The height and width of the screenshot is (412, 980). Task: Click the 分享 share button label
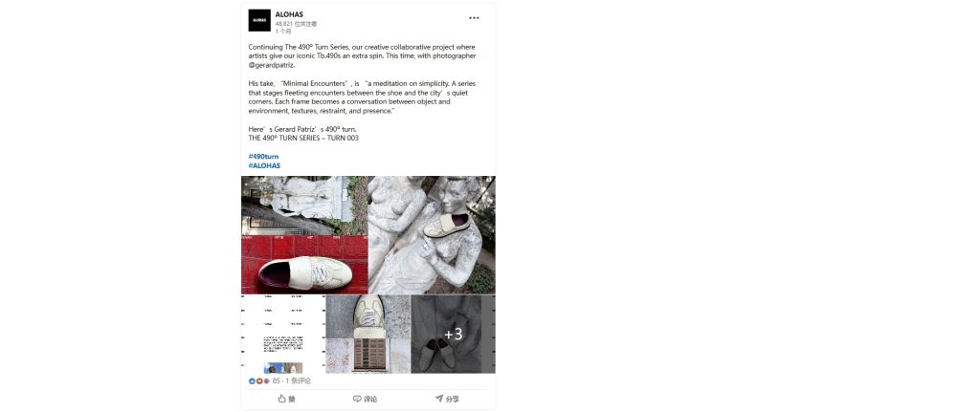pos(453,399)
